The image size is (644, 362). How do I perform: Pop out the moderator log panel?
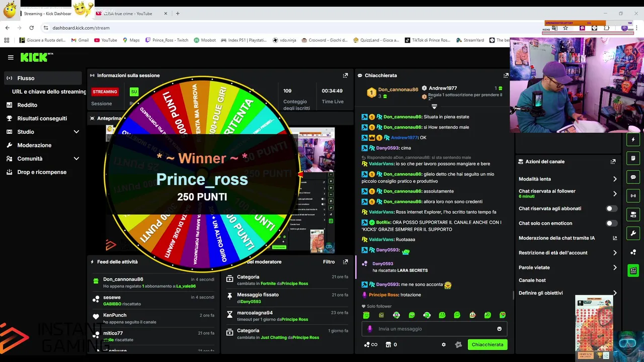coord(345,262)
